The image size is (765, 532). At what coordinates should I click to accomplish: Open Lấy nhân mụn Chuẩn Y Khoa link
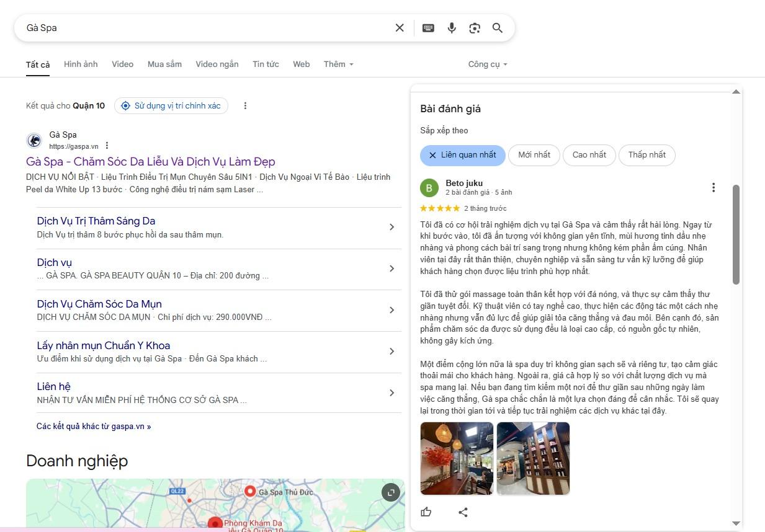104,345
